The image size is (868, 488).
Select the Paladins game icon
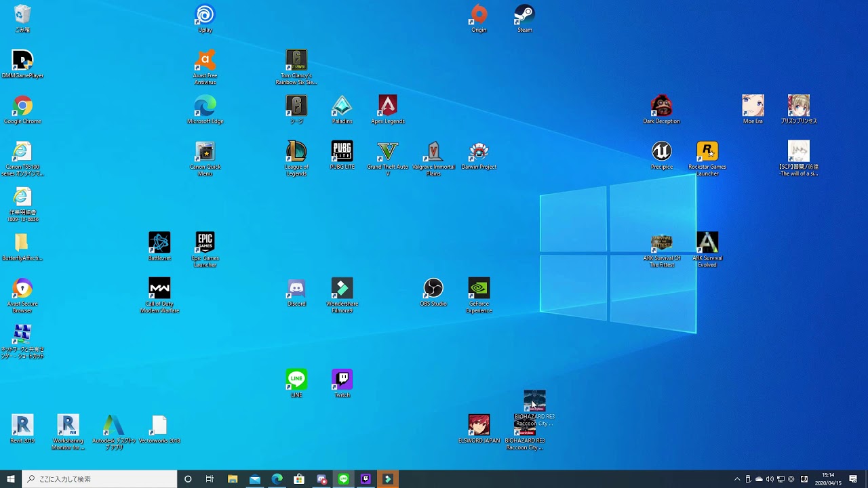click(342, 110)
